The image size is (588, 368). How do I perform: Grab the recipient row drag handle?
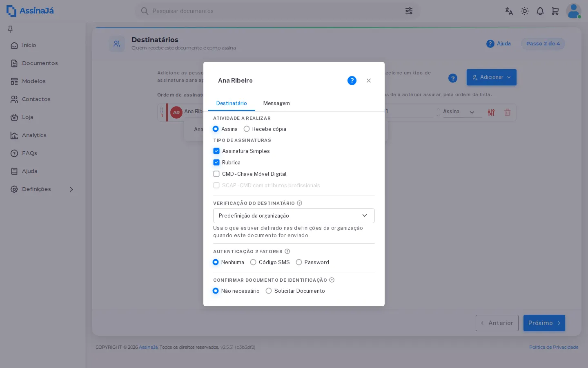click(162, 110)
